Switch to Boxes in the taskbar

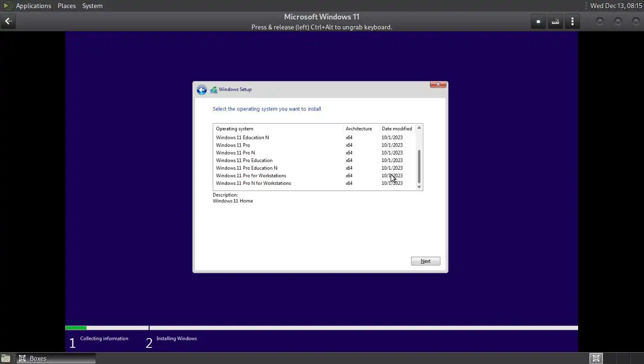tap(56, 358)
